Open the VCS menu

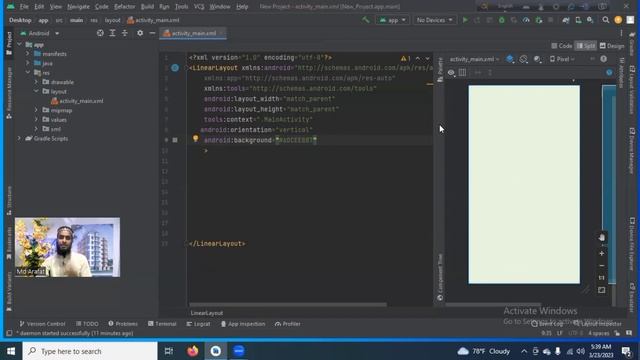tap(199, 7)
